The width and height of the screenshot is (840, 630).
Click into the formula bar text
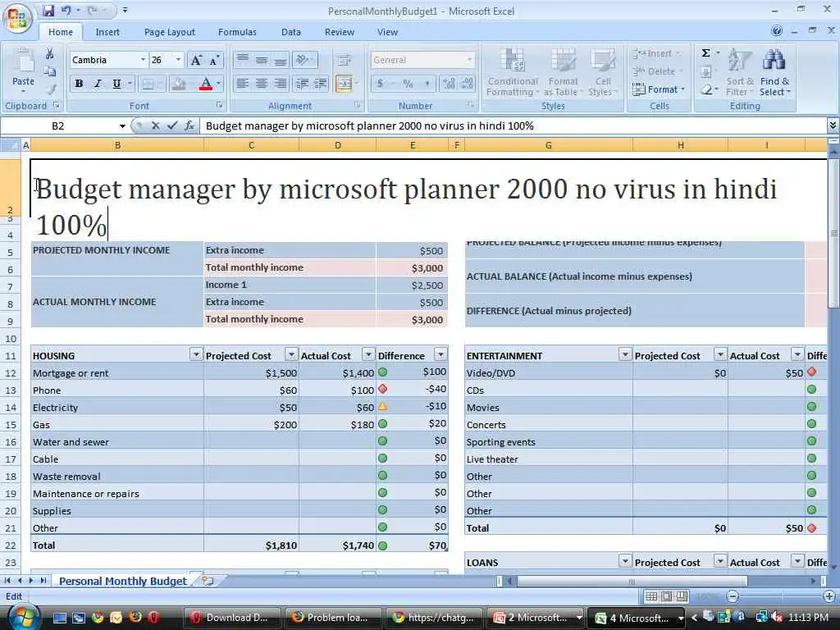(513, 126)
